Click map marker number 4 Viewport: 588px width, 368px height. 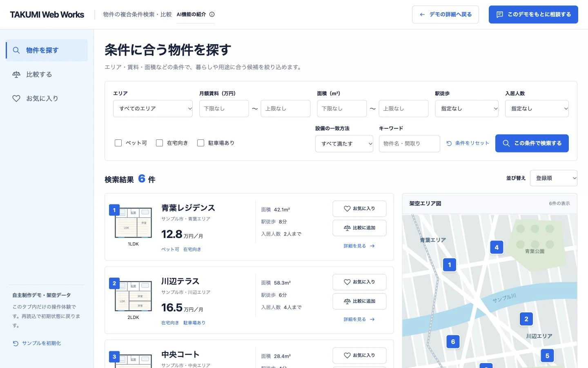(497, 247)
